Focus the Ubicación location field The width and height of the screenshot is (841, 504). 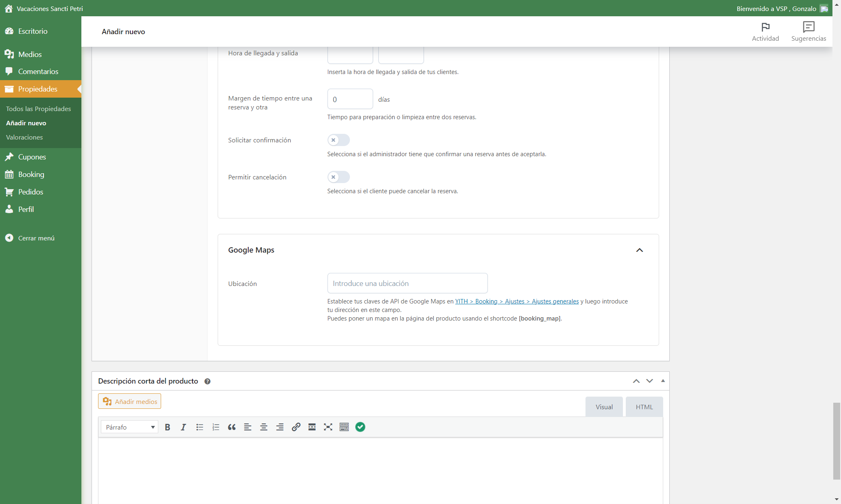407,283
